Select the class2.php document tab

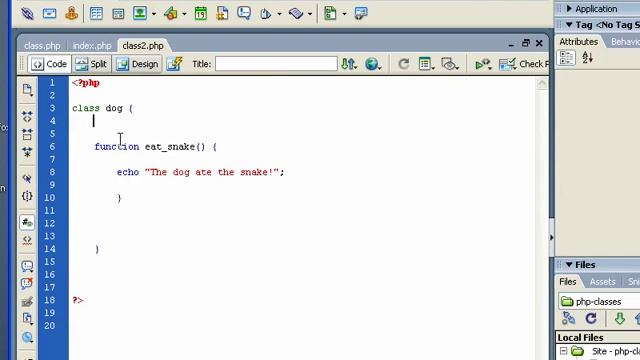143,46
